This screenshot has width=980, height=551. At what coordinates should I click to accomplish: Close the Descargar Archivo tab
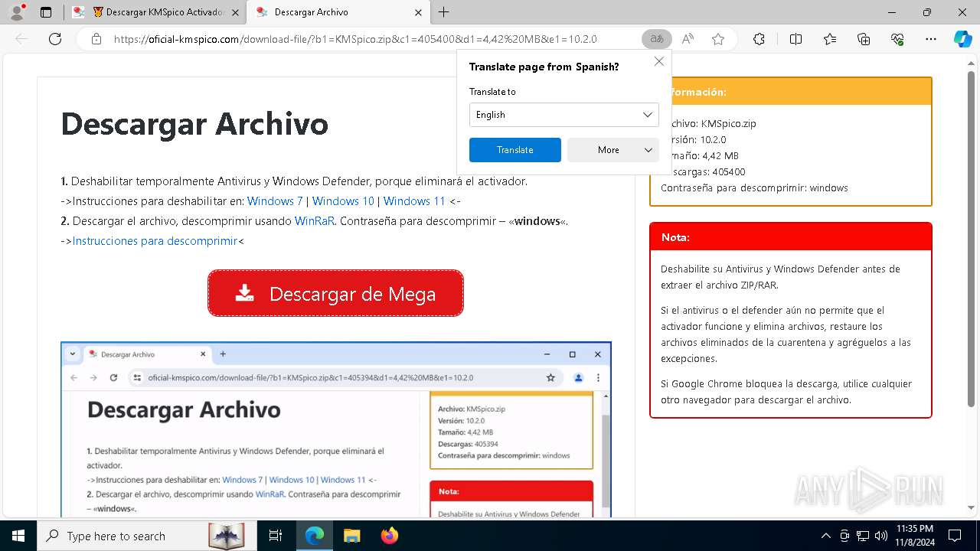click(418, 12)
